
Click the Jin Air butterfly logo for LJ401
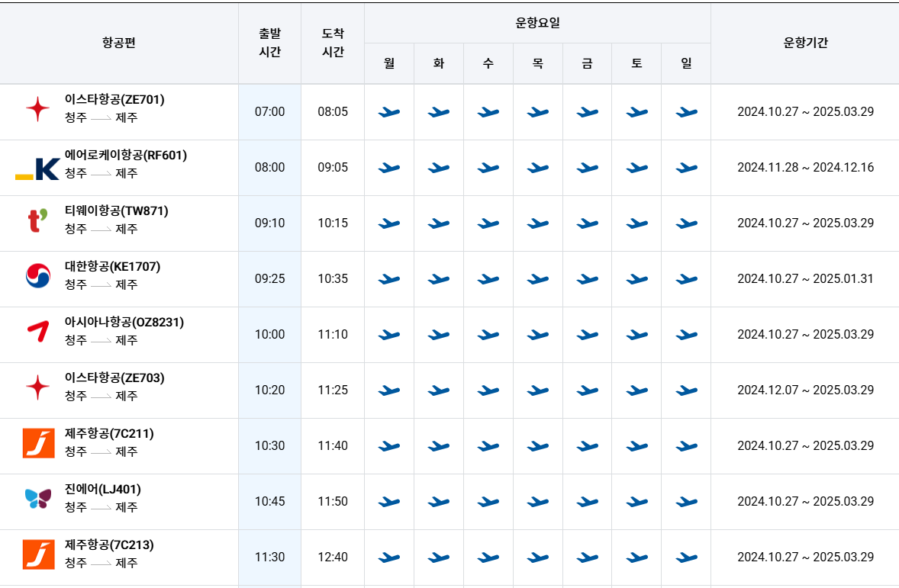pos(38,498)
